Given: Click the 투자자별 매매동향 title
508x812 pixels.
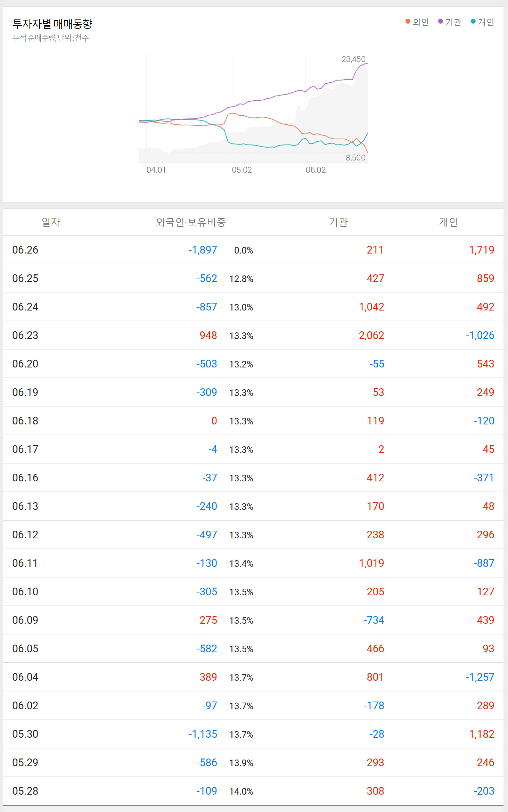Looking at the screenshot, I should click(52, 24).
